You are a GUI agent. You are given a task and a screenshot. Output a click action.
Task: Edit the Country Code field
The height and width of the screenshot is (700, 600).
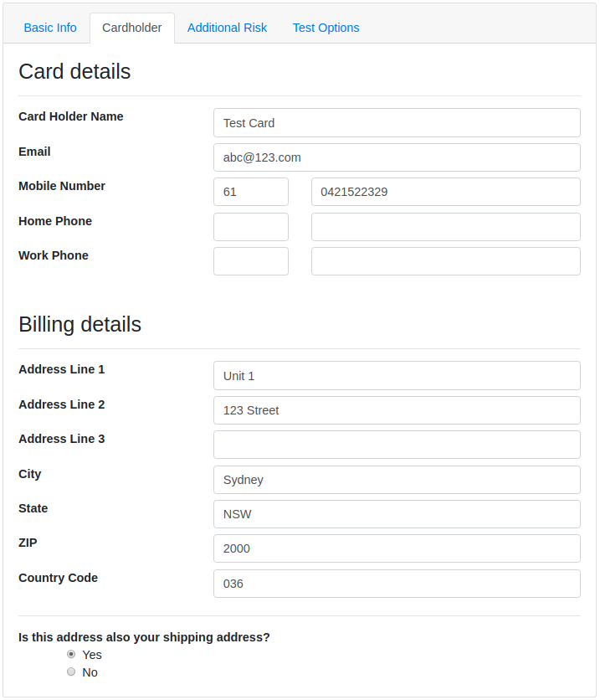397,584
